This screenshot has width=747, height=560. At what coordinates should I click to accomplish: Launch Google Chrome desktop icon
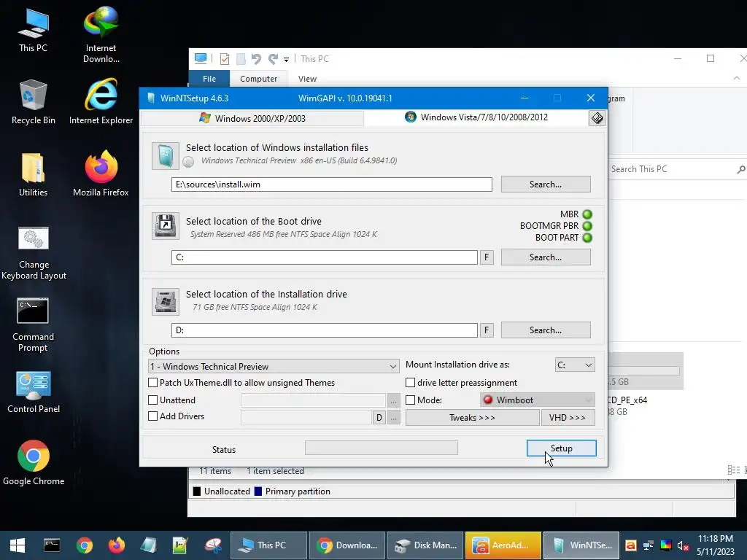coord(34,463)
